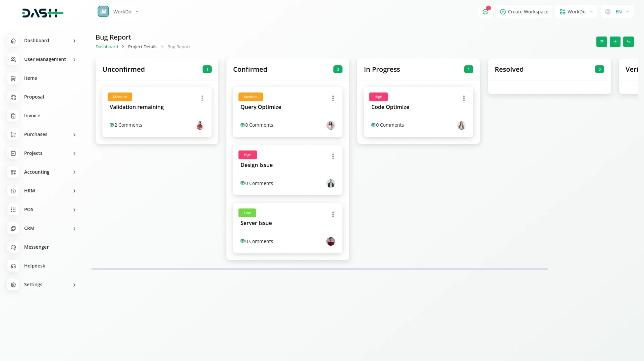Click the green plus add bug button
This screenshot has width=644, height=361.
615,42
